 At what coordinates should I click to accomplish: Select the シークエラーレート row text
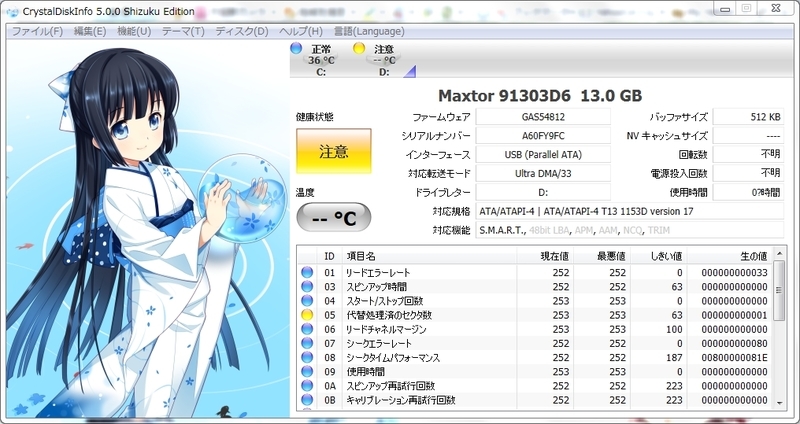click(x=379, y=343)
